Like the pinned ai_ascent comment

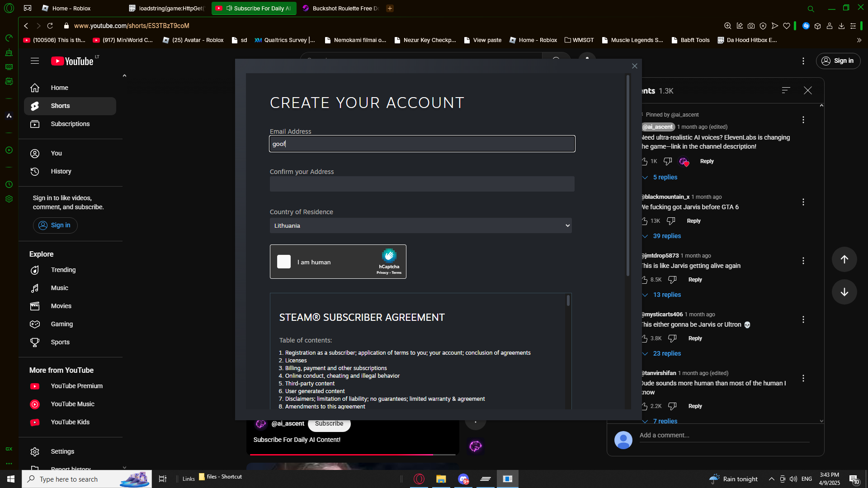click(x=645, y=161)
